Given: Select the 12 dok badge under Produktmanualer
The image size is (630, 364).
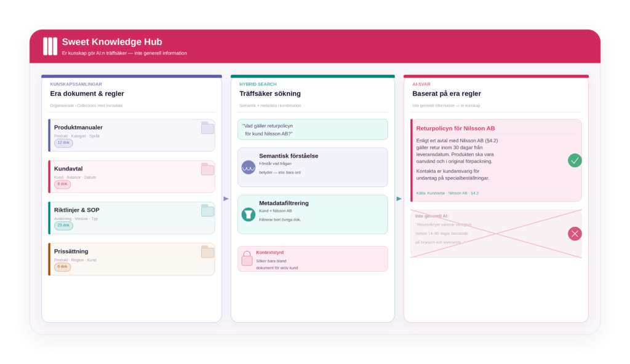Looking at the screenshot, I should pyautogui.click(x=63, y=143).
